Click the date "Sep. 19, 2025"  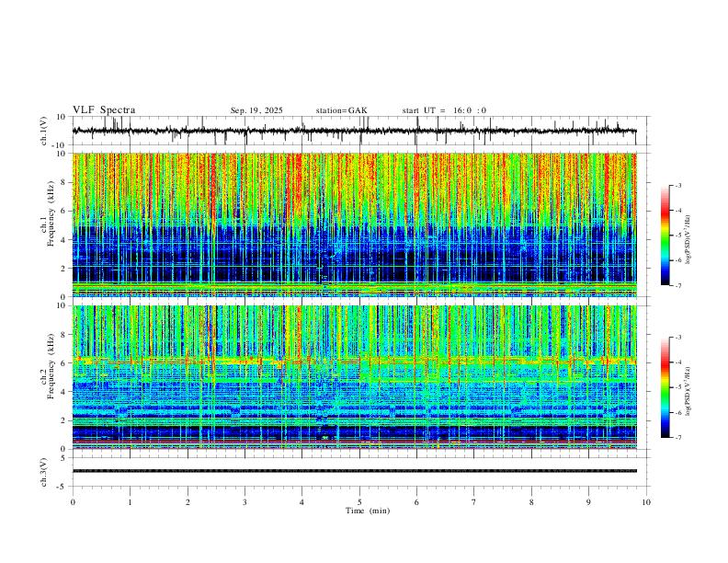(256, 110)
